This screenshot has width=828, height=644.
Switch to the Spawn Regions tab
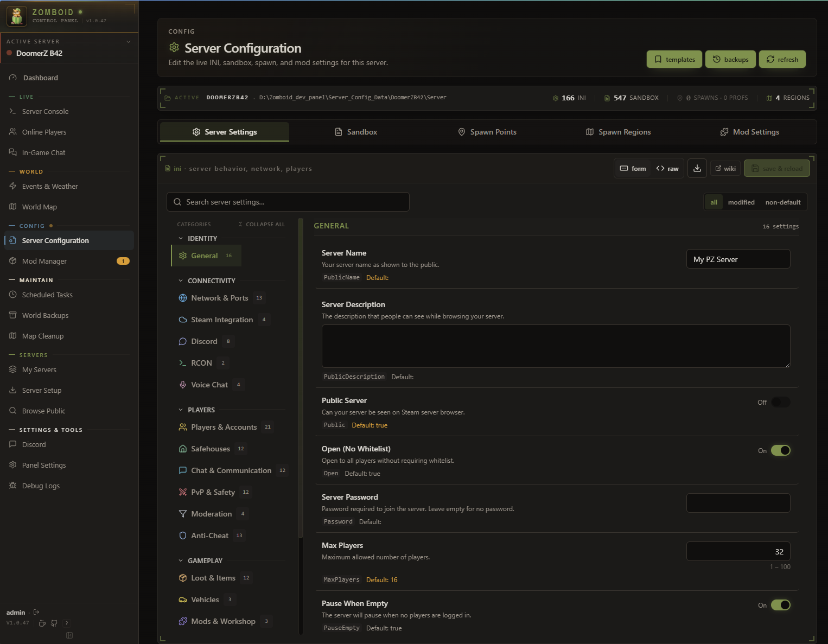pyautogui.click(x=619, y=132)
